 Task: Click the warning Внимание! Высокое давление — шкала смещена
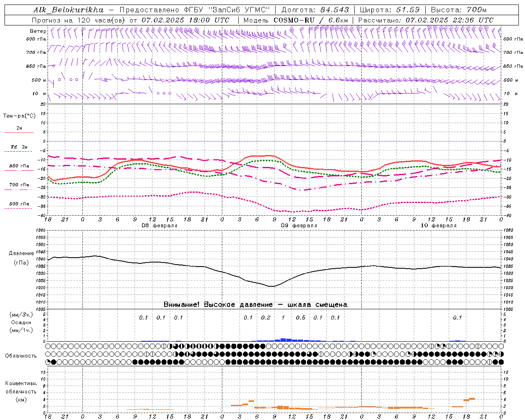(x=255, y=304)
